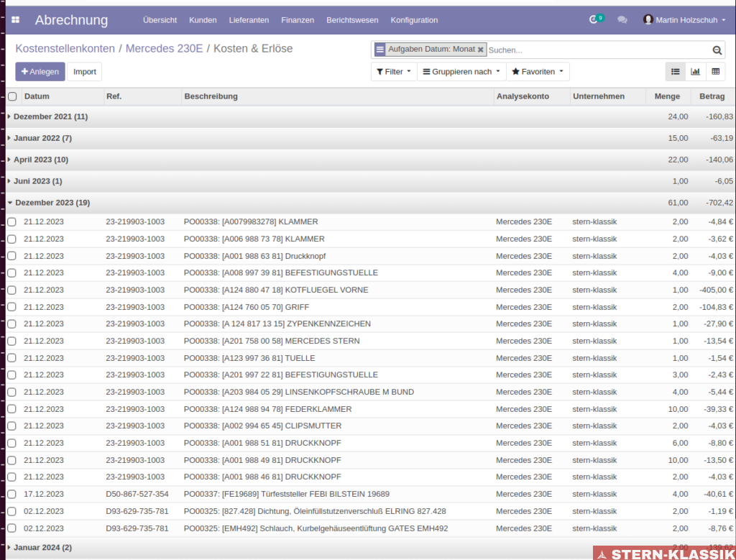Sort by the Betrag column header
Image resolution: width=736 pixels, height=560 pixels.
pos(712,96)
